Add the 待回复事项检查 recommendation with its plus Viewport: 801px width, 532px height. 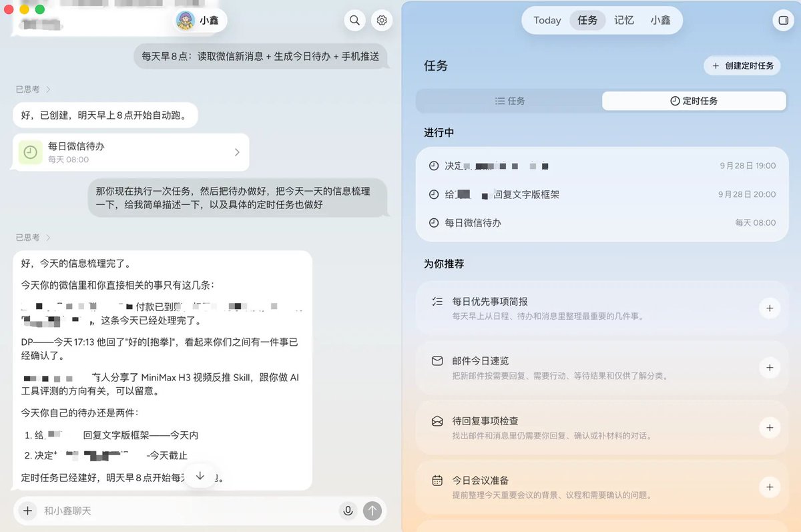click(770, 428)
